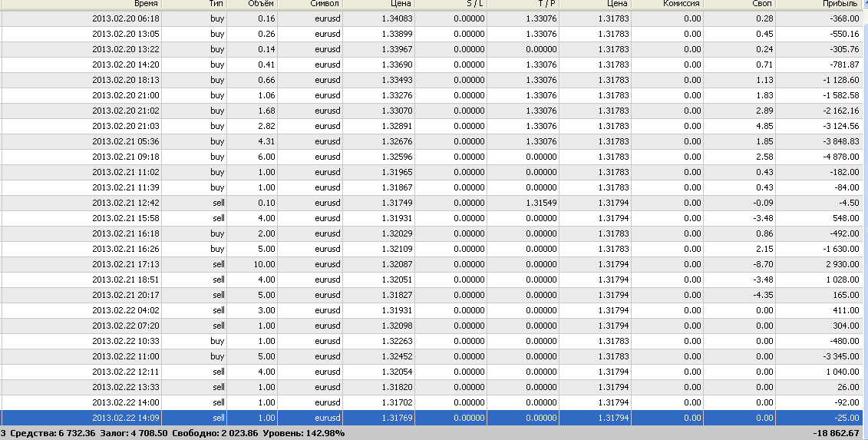The image size is (868, 440).
Task: Click profit value 2 930.00
Action: 843,264
